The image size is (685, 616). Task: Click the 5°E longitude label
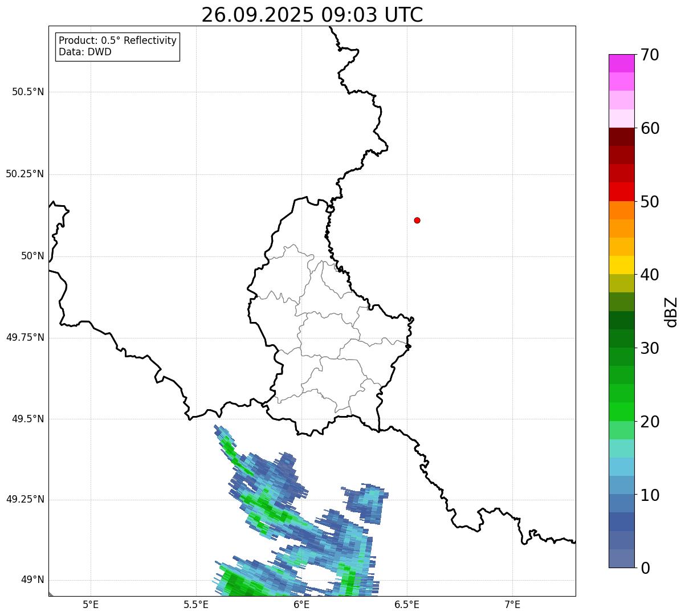[x=91, y=605]
